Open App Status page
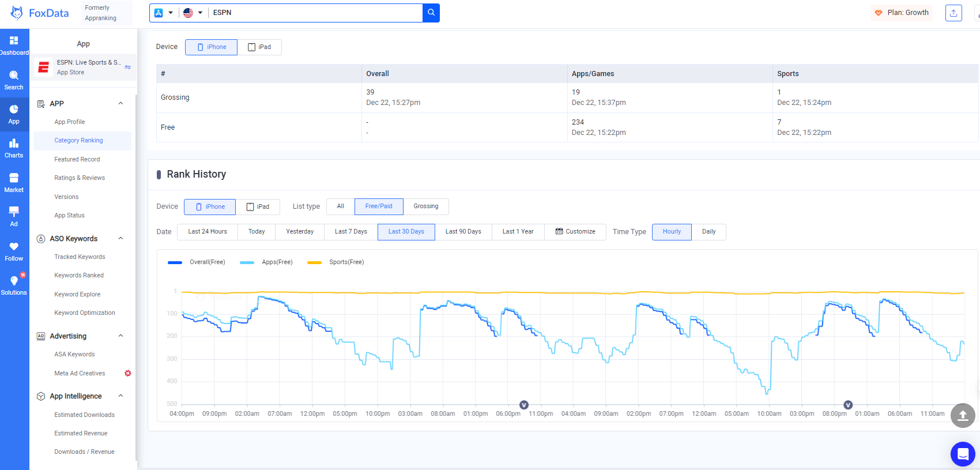The image size is (980, 470). coord(70,216)
